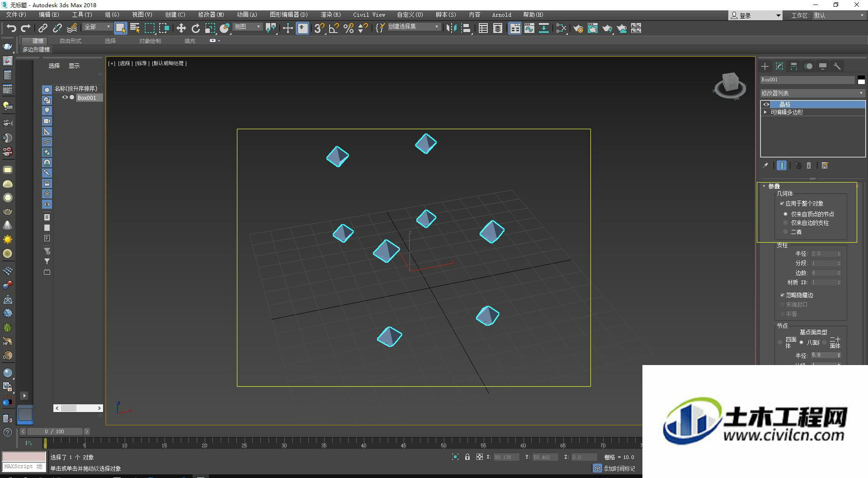Open the 登录 sign-in dropdown

(x=755, y=15)
